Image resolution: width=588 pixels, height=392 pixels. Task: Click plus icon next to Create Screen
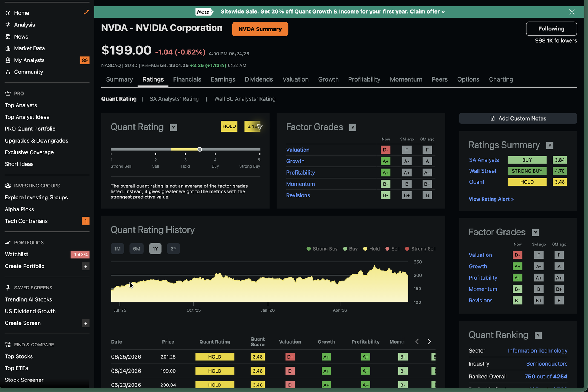pos(86,323)
